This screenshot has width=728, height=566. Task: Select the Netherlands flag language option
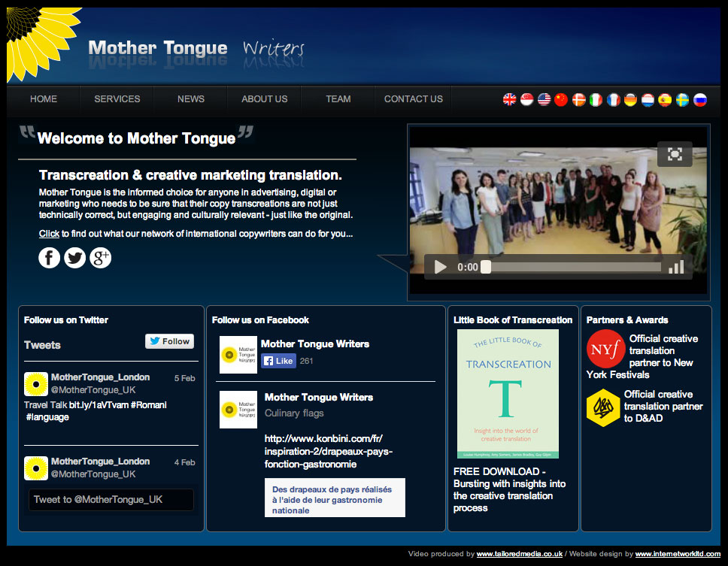648,99
